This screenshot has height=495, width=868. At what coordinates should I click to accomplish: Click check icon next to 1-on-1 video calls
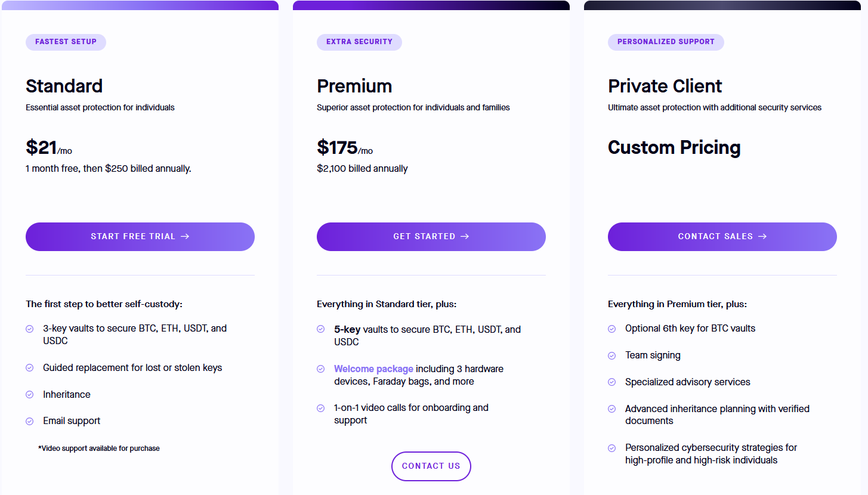tap(320, 409)
